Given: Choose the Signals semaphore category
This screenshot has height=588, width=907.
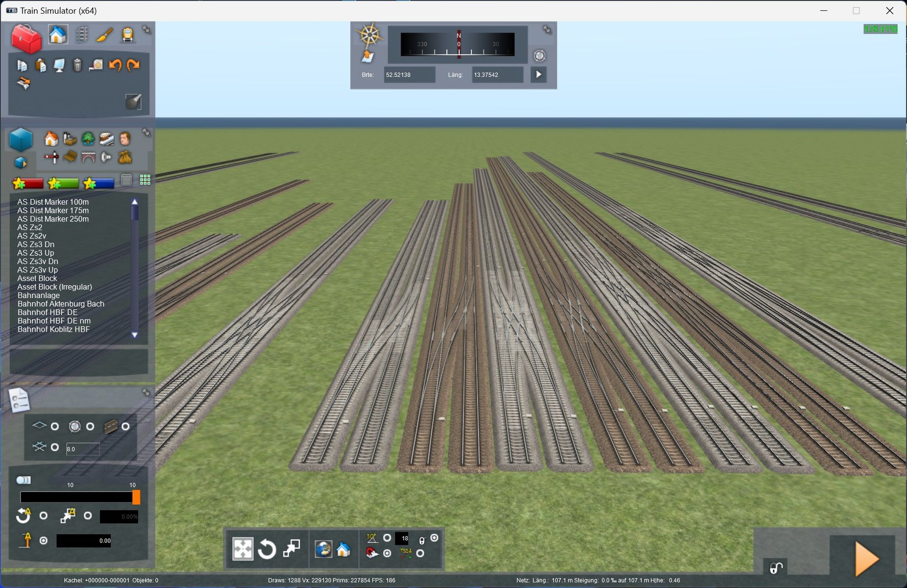Looking at the screenshot, I should 51,157.
